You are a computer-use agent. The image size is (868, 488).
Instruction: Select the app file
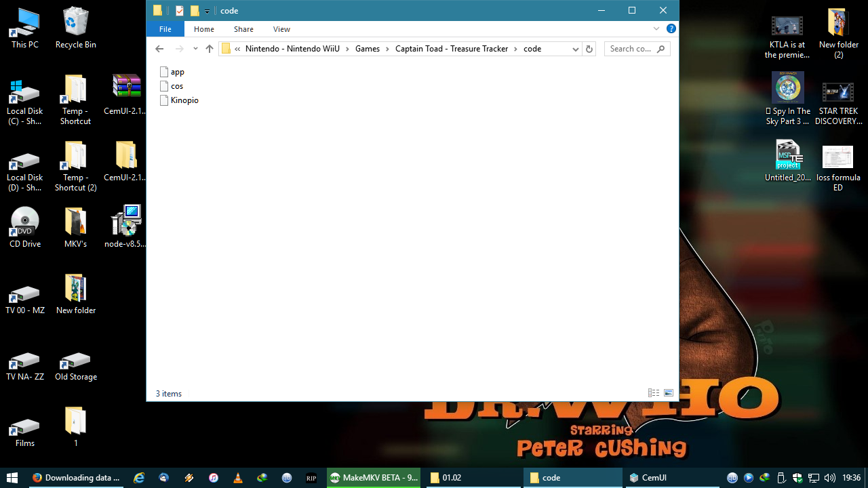[x=172, y=72]
